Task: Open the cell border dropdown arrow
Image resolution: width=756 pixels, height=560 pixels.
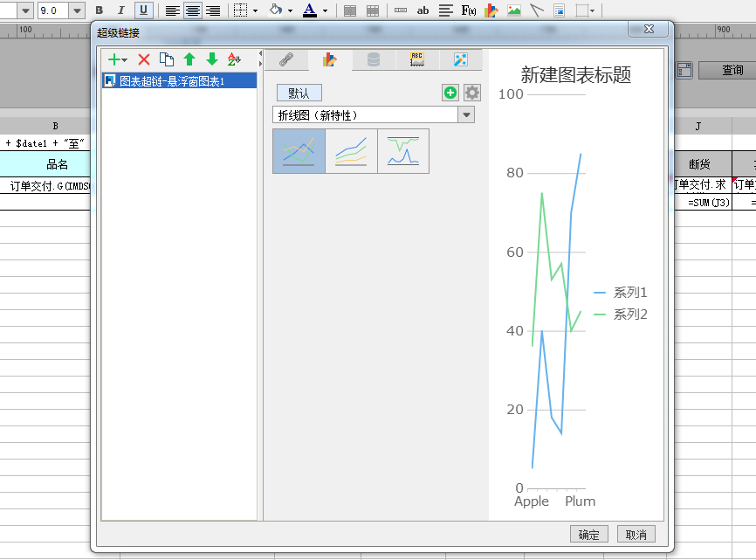Action: tap(256, 10)
